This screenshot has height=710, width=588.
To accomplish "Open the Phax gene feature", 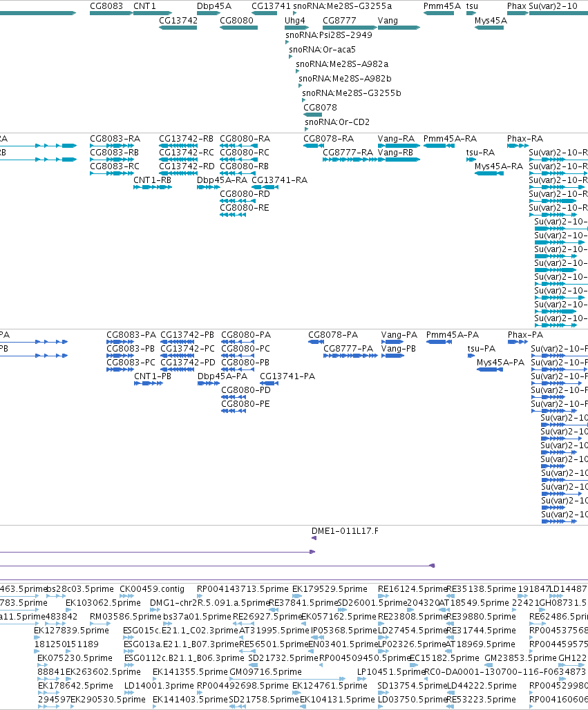I will [518, 13].
